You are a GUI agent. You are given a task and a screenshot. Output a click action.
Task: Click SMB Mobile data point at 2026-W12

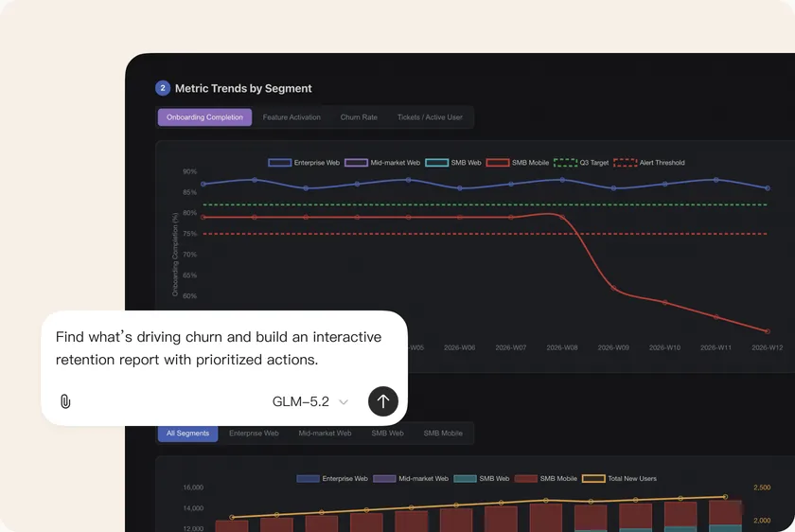pyautogui.click(x=768, y=331)
